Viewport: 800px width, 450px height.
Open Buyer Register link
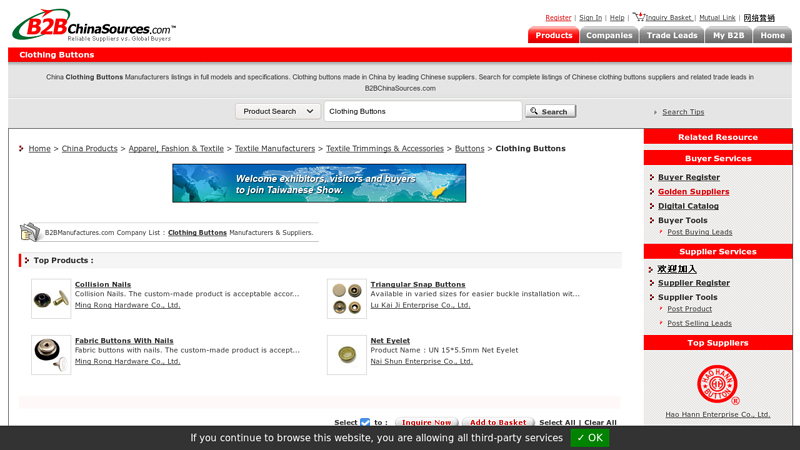689,177
